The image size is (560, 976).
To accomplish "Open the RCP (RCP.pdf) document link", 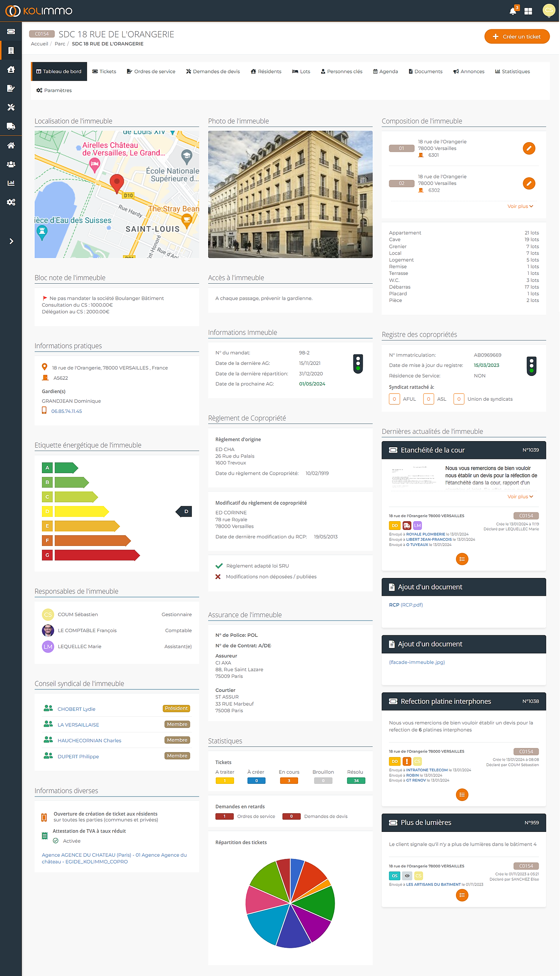I will [x=406, y=605].
